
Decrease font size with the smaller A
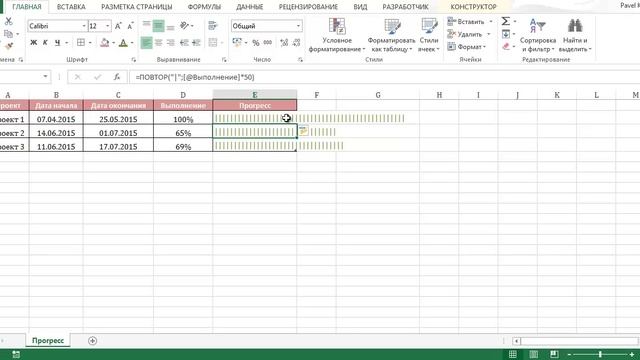click(130, 26)
